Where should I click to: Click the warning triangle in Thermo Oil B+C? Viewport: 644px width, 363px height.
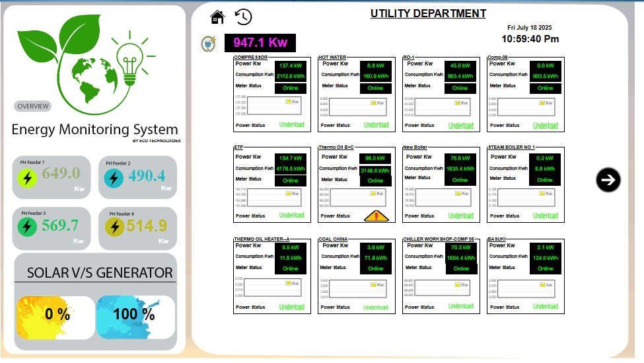click(x=376, y=216)
